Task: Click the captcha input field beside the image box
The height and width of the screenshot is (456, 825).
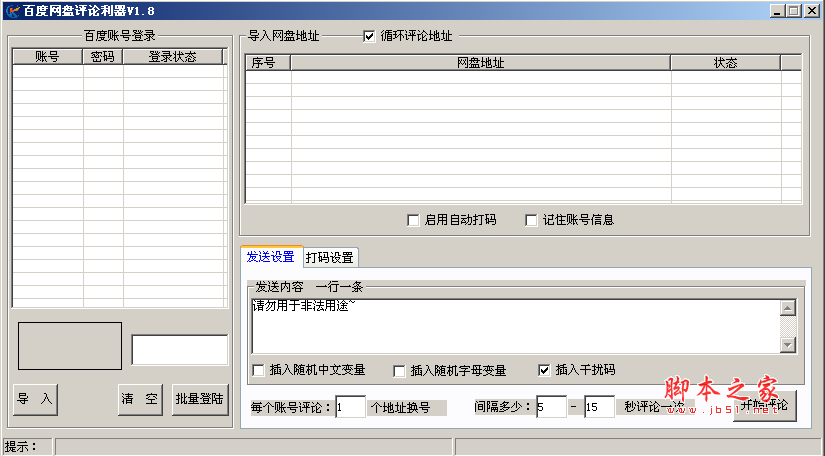Action: pos(179,350)
